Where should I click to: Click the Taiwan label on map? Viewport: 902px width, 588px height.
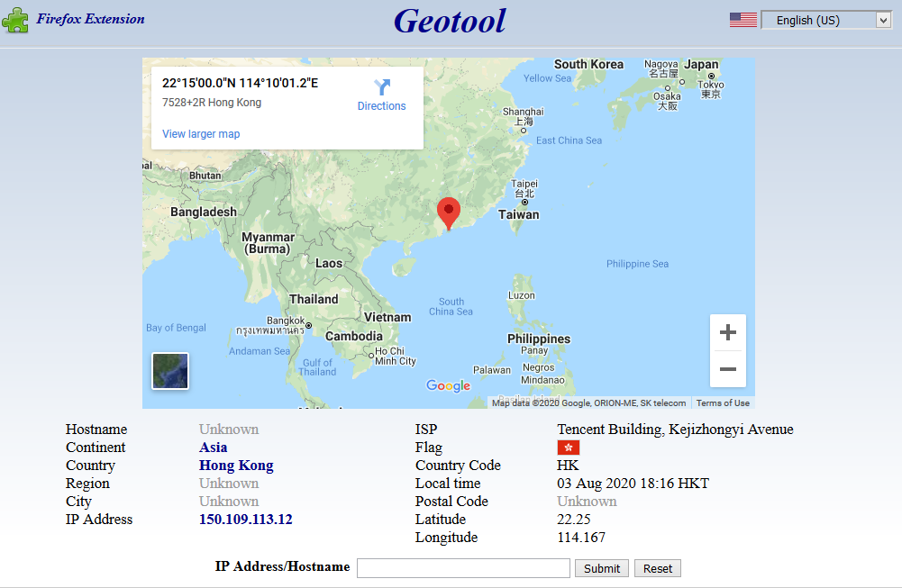[x=518, y=214]
